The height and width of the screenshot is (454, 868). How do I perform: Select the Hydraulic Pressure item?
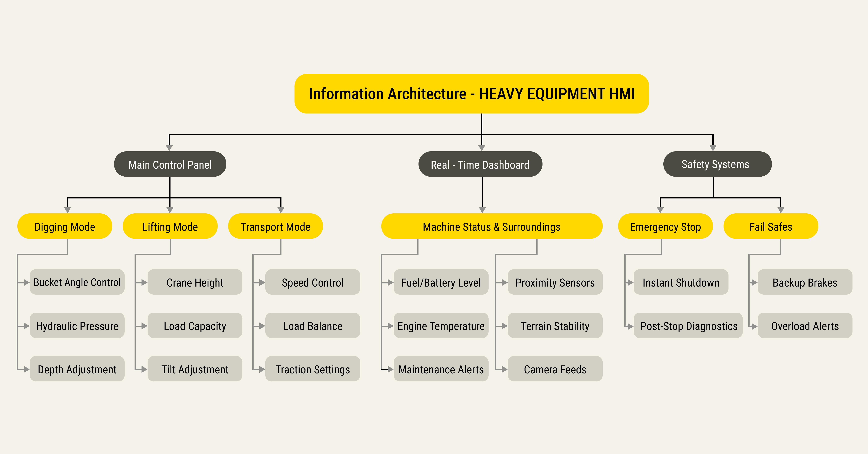77,326
